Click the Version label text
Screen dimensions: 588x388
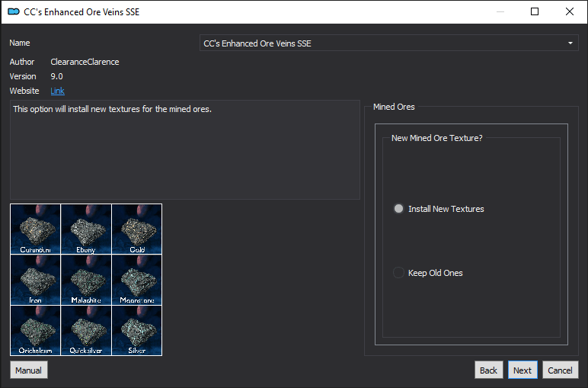click(23, 76)
